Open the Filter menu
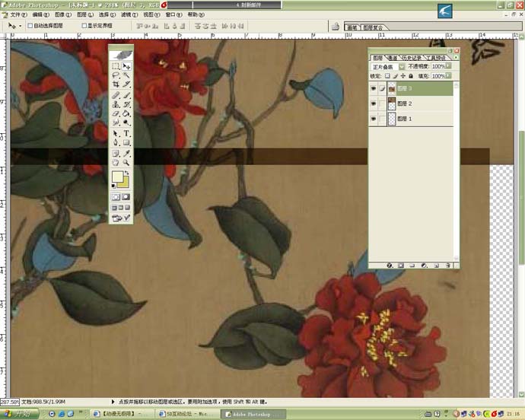The image size is (525, 420). pyautogui.click(x=129, y=14)
